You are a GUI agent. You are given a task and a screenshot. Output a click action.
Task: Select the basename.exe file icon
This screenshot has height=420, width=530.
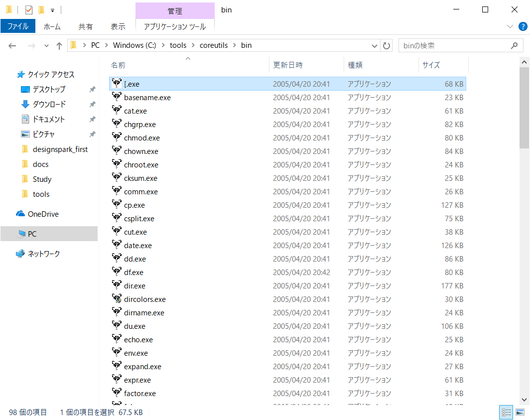117,97
